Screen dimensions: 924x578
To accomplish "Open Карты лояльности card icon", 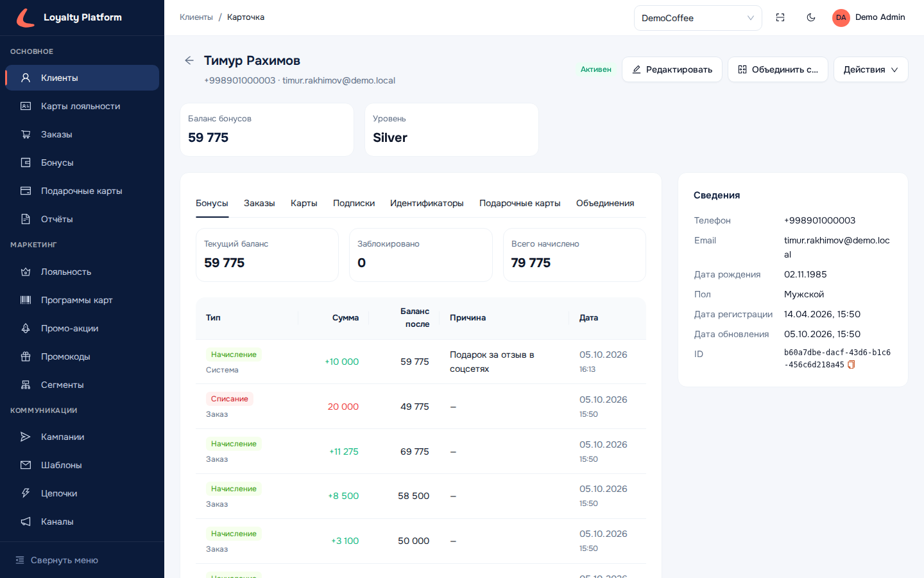I will (26, 106).
